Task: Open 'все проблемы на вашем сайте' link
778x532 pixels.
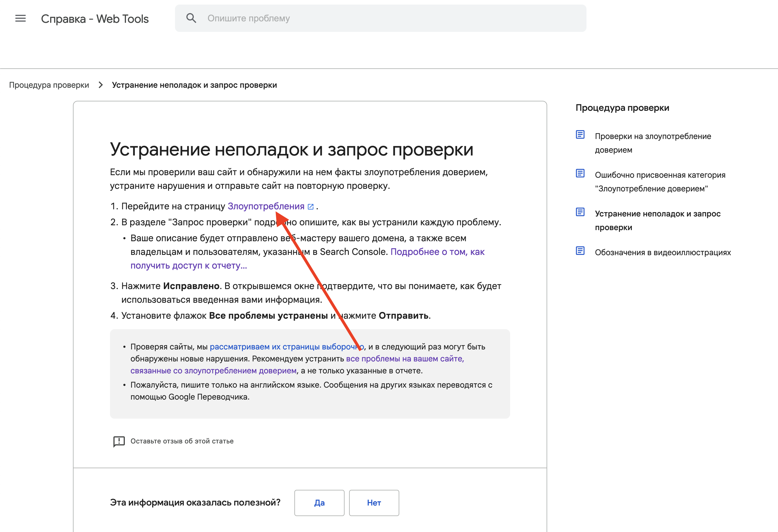Action: (x=297, y=365)
